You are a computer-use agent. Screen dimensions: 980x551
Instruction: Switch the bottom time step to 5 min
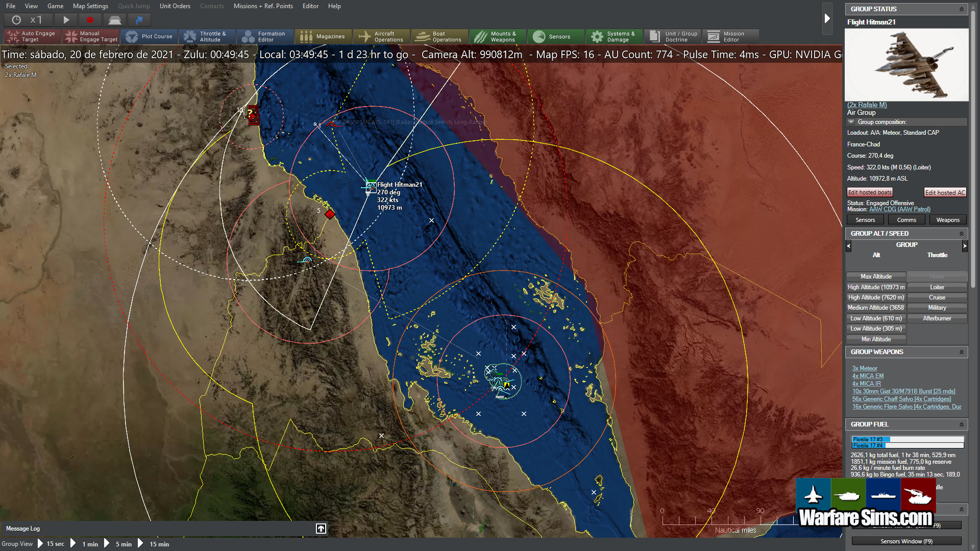(123, 544)
